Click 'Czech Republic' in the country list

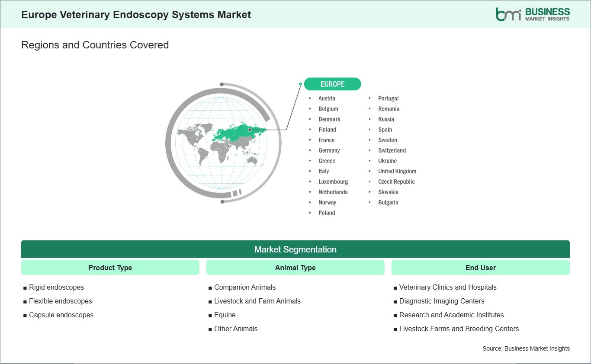pos(396,182)
